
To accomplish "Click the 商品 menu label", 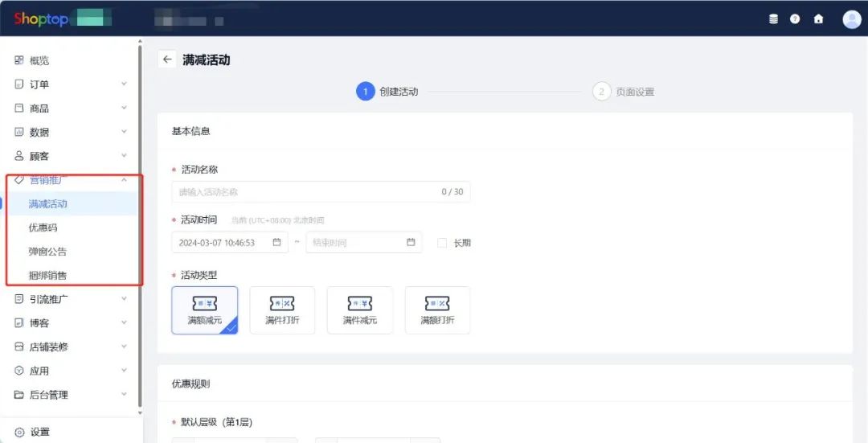I will tap(39, 109).
